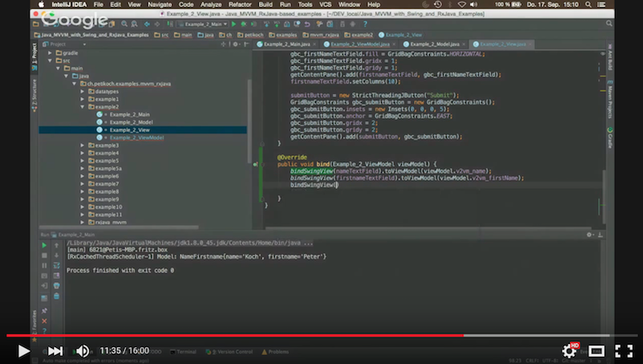Mute the video volume

coord(82,351)
